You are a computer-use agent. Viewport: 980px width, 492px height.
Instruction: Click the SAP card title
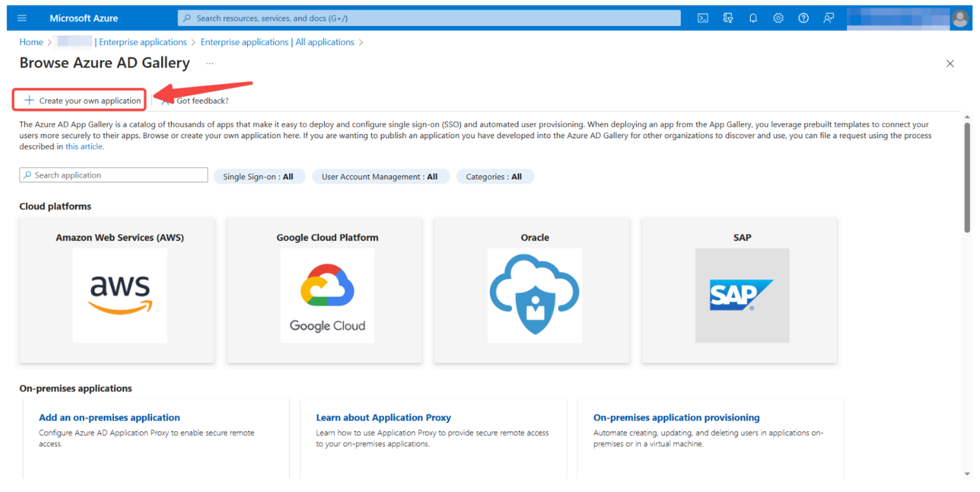[x=742, y=238]
